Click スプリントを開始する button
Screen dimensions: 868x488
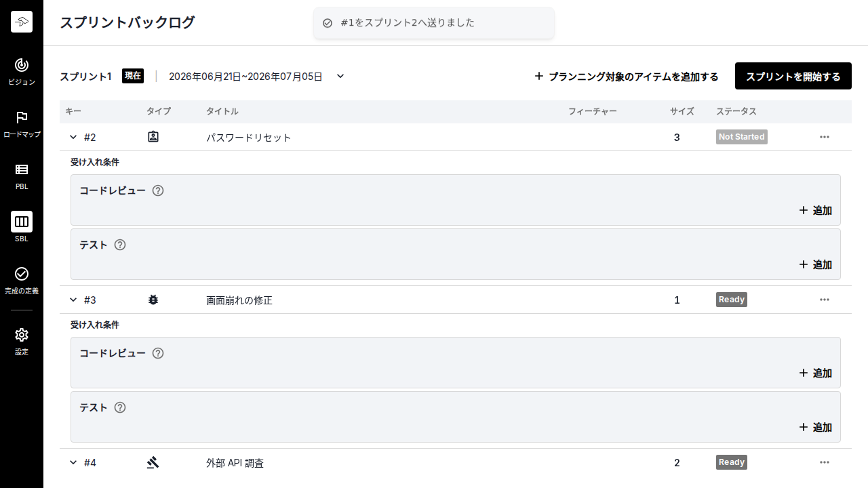pos(793,77)
